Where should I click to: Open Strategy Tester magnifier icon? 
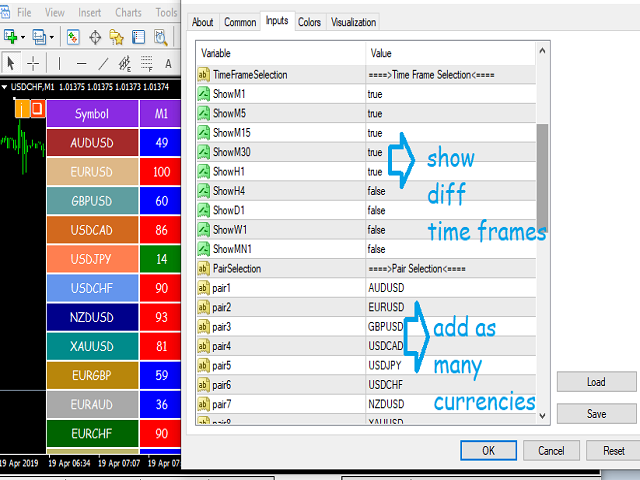(x=160, y=37)
